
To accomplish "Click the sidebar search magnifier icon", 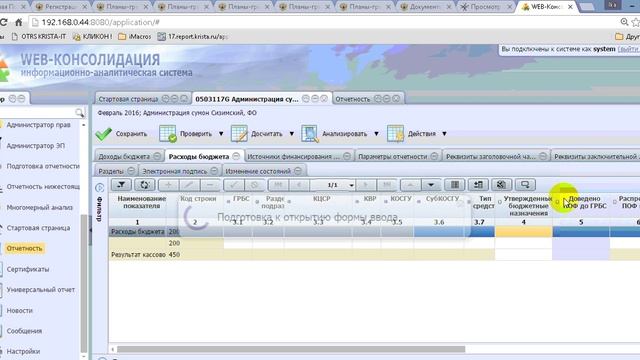I will (x=79, y=112).
